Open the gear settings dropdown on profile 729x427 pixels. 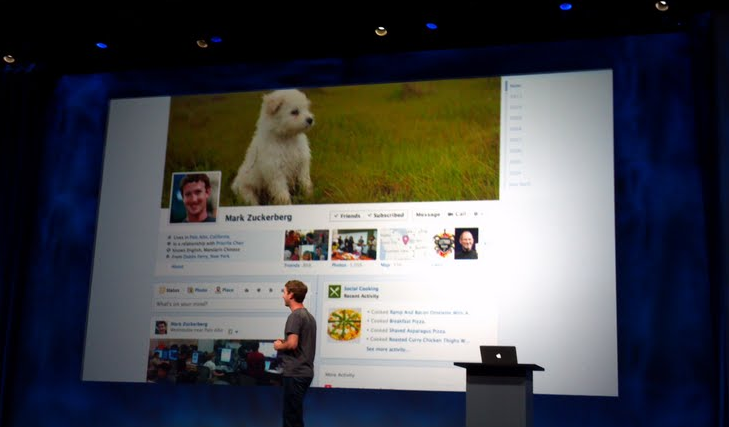(x=478, y=214)
